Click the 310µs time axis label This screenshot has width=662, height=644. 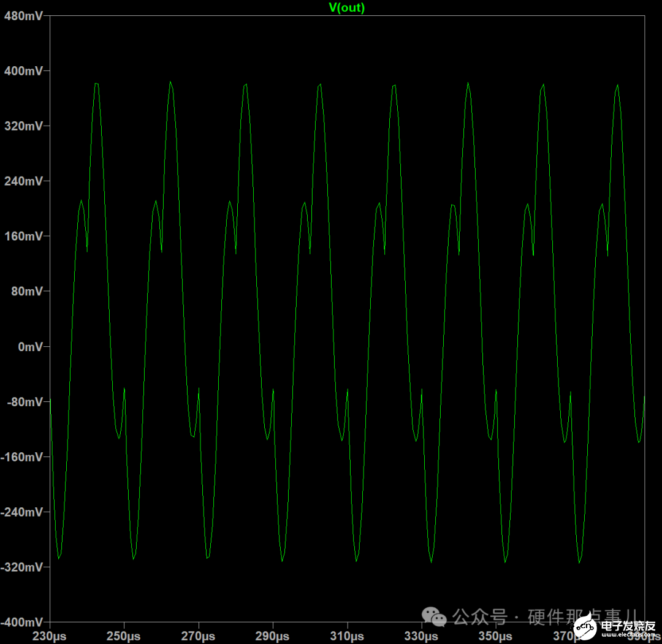(x=348, y=636)
